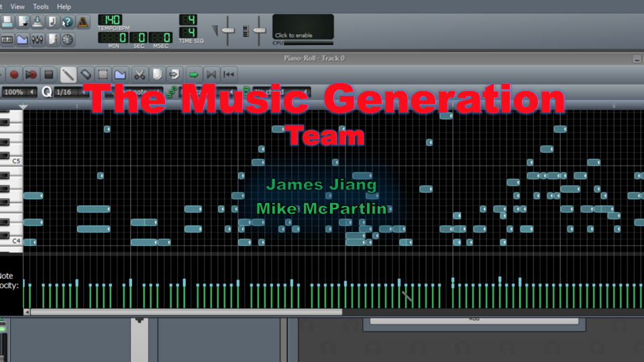
Task: Open the No chord dropdown
Action: [280, 92]
